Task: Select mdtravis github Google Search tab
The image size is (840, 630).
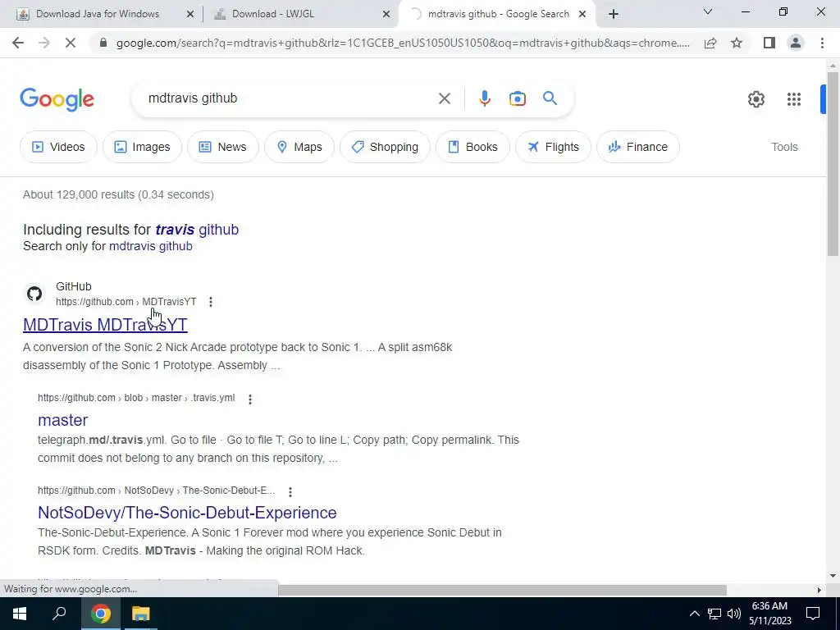Action: point(498,14)
